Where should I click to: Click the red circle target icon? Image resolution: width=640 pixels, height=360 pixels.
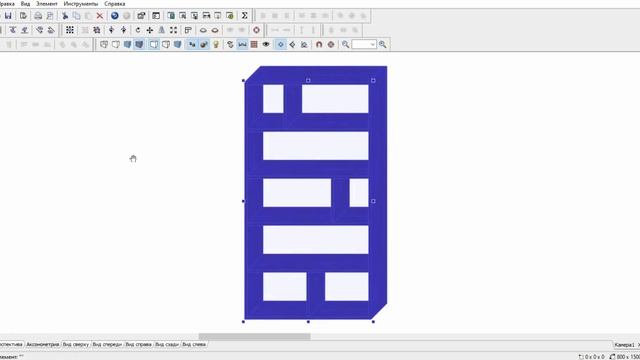click(256, 30)
